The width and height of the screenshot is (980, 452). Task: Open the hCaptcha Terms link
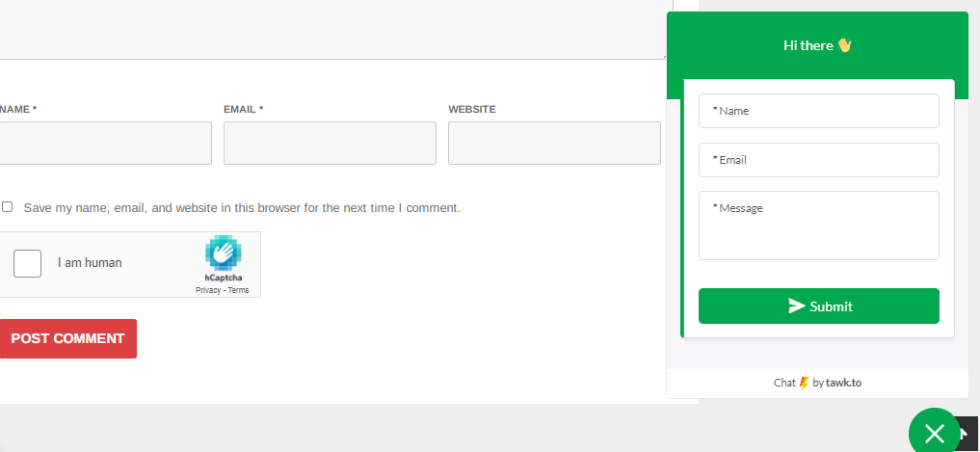[x=238, y=290]
